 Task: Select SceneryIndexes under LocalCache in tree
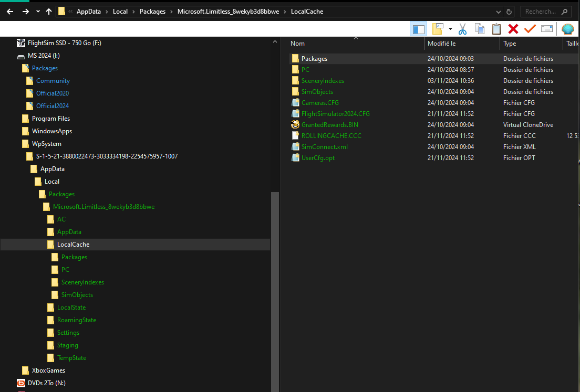82,282
